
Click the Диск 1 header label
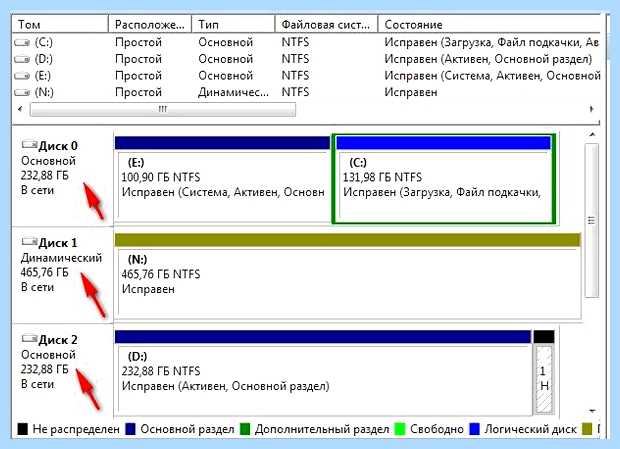coord(58,243)
